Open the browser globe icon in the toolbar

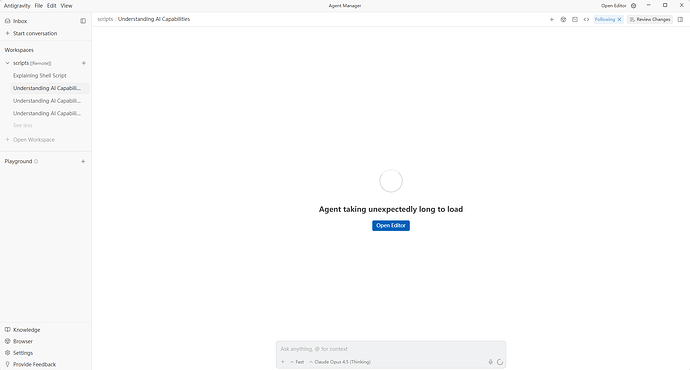coord(563,19)
